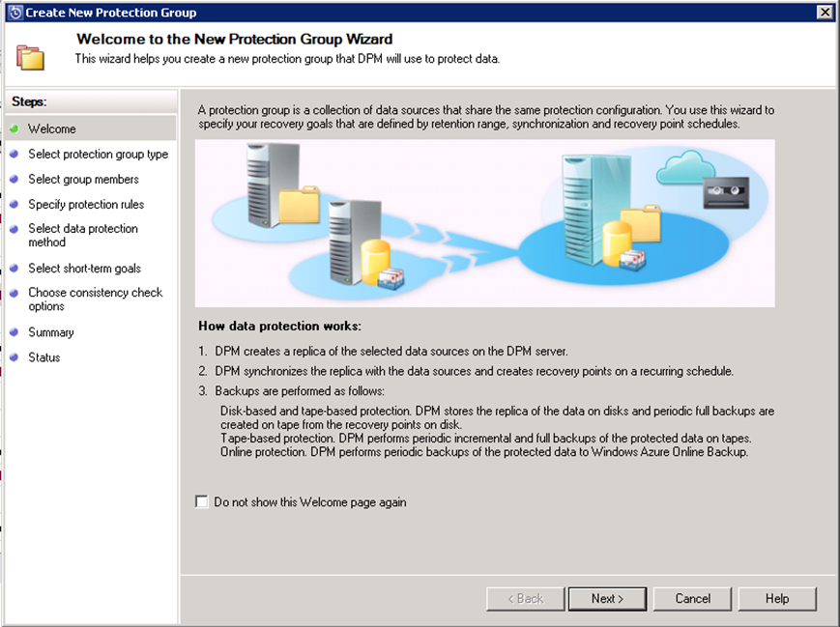Click the line starting 'Online protection. DPM performs'

coord(484,452)
